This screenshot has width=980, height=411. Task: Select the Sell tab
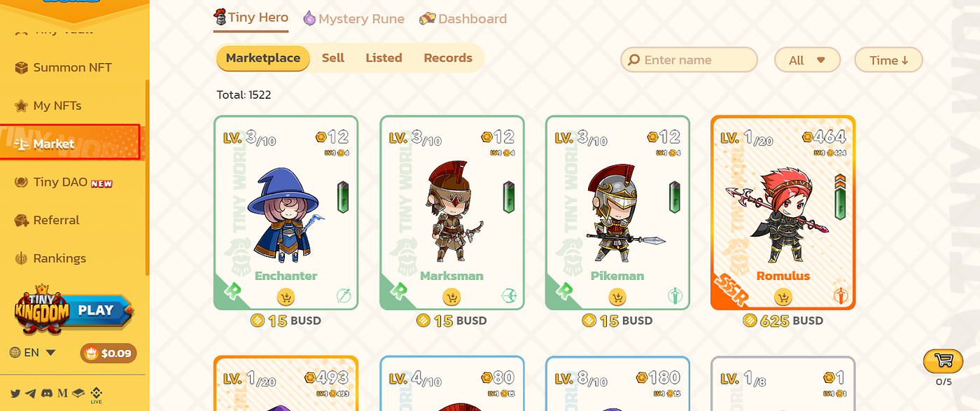pyautogui.click(x=333, y=58)
